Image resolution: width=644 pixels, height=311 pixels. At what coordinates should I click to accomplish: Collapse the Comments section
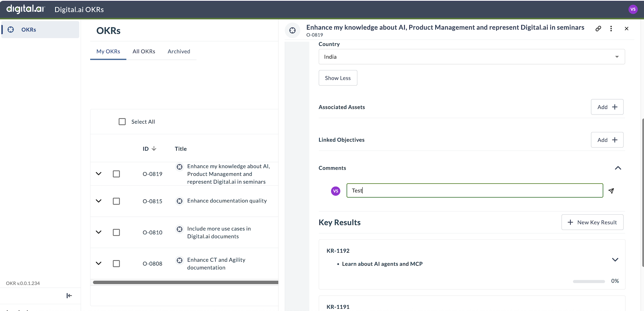[x=618, y=168]
